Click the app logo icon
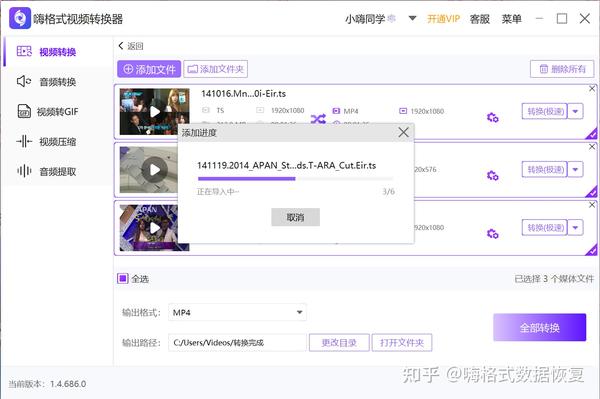The height and width of the screenshot is (399, 600). pyautogui.click(x=20, y=18)
